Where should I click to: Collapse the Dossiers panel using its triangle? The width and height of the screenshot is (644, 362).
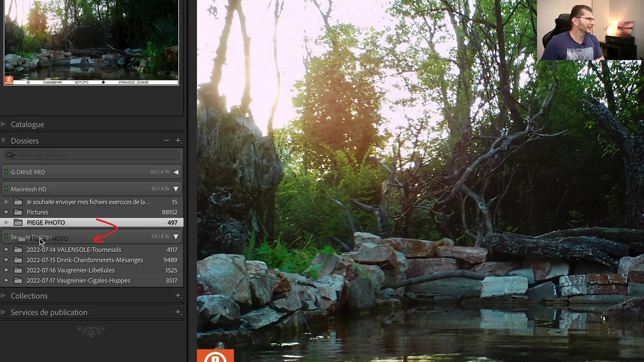(x=4, y=141)
